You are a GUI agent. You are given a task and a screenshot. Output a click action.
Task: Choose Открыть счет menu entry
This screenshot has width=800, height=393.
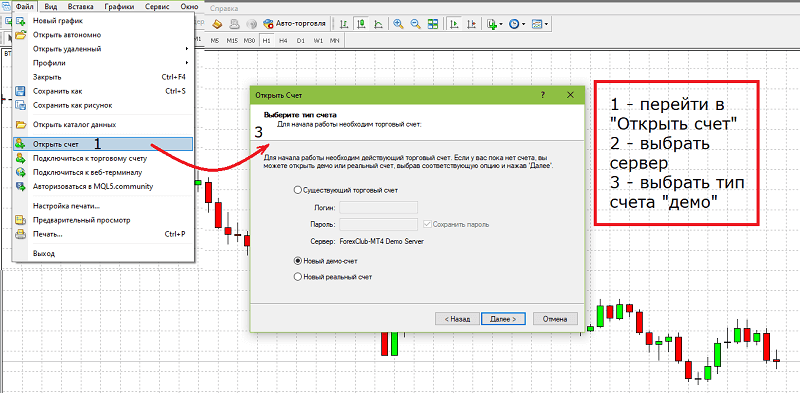click(103, 143)
